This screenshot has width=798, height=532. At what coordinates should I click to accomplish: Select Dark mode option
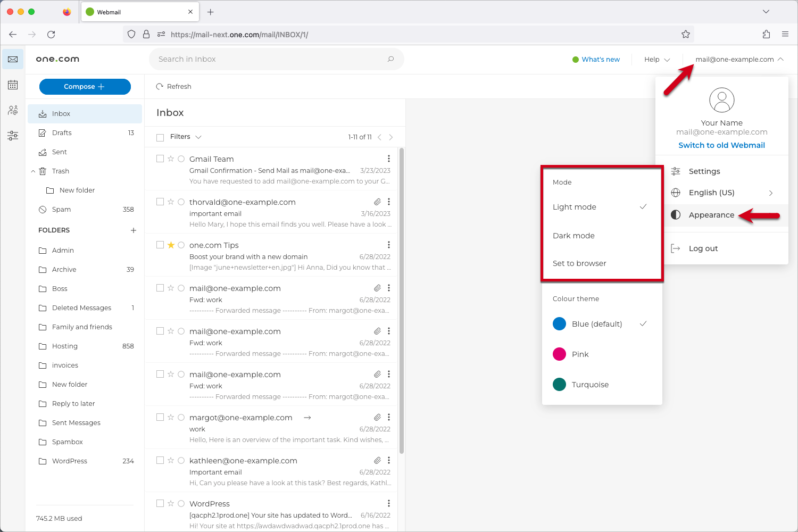click(x=573, y=236)
